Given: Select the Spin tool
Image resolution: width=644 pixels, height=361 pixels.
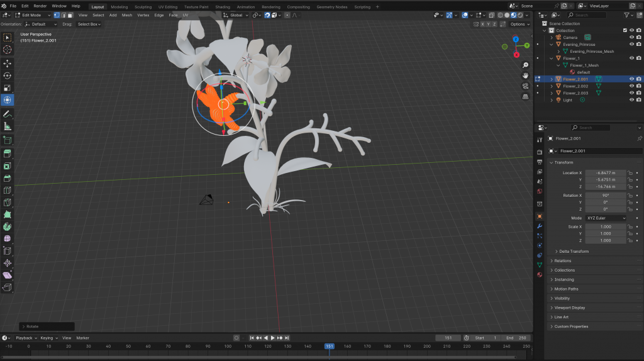Looking at the screenshot, I should (8, 226).
